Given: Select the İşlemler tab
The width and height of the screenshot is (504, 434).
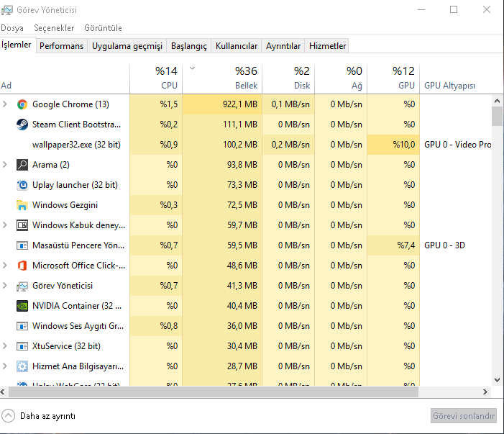Looking at the screenshot, I should [17, 45].
